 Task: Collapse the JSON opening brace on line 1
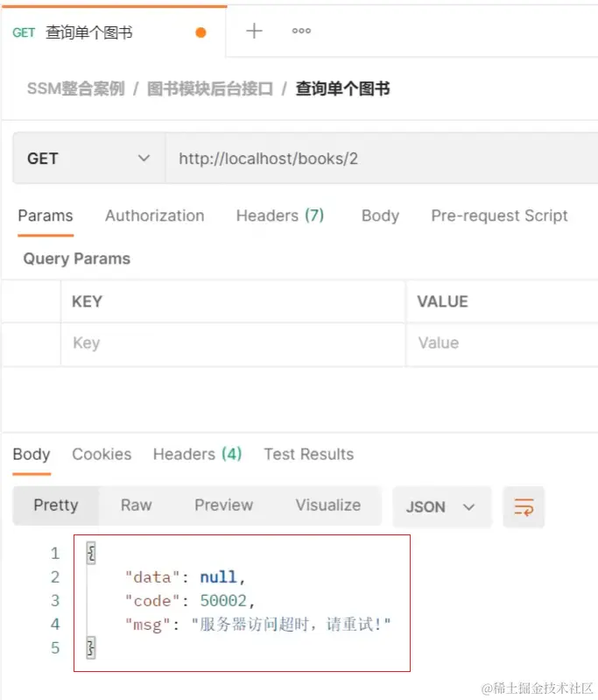pos(91,553)
